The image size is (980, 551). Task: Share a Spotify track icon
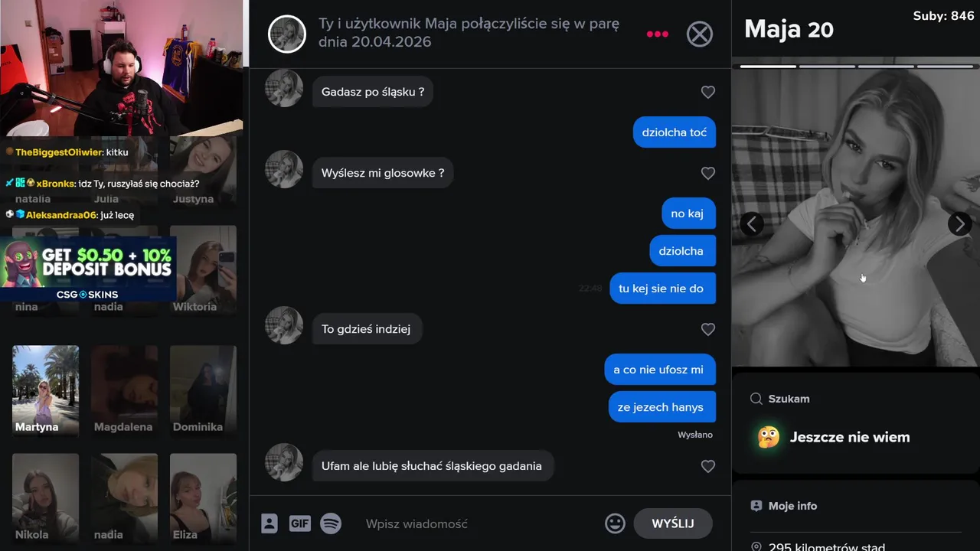point(331,523)
